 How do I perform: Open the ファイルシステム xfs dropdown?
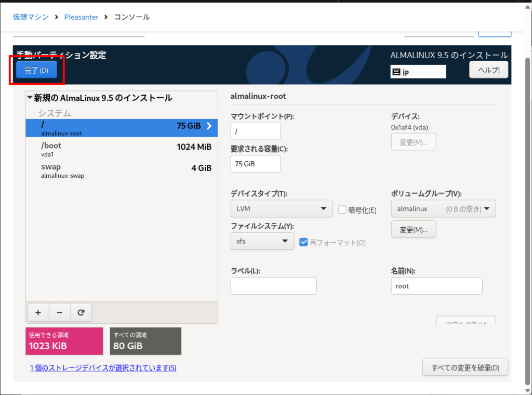(x=262, y=241)
